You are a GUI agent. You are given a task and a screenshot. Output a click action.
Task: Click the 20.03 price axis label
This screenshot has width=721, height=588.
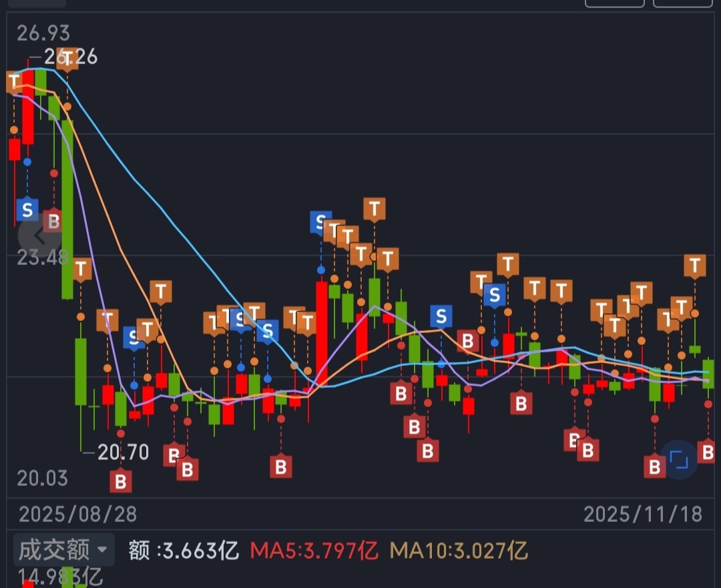(x=42, y=479)
